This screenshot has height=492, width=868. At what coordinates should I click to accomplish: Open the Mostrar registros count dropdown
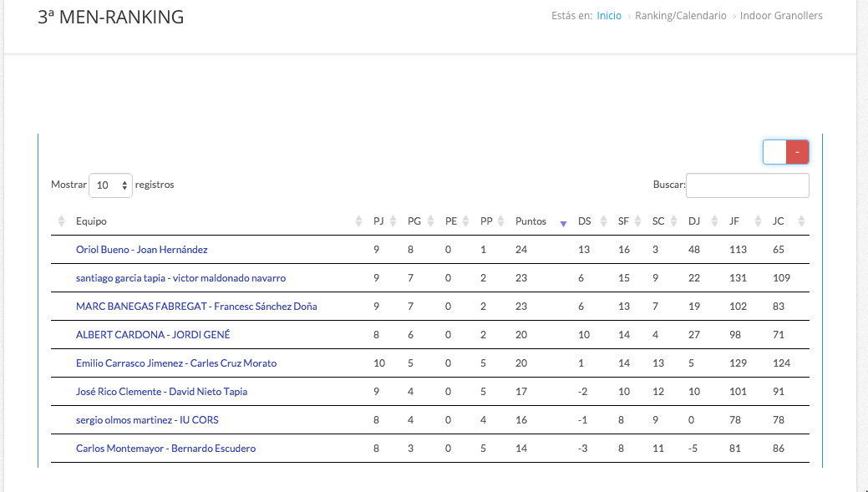[110, 185]
